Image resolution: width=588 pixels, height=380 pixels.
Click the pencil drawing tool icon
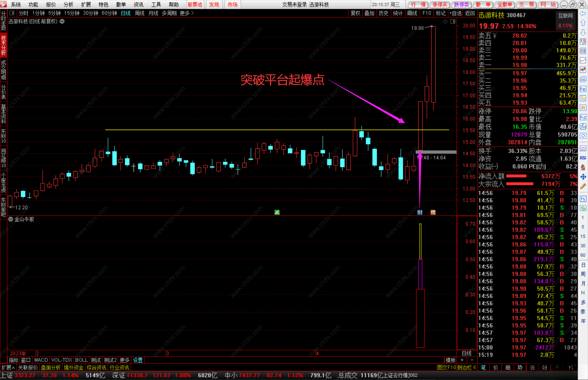click(583, 187)
